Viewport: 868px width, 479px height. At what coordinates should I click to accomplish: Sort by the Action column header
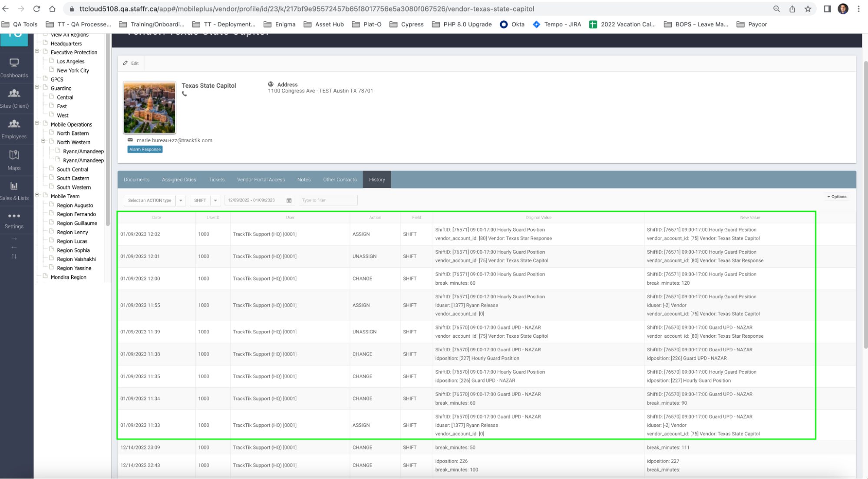click(x=375, y=217)
